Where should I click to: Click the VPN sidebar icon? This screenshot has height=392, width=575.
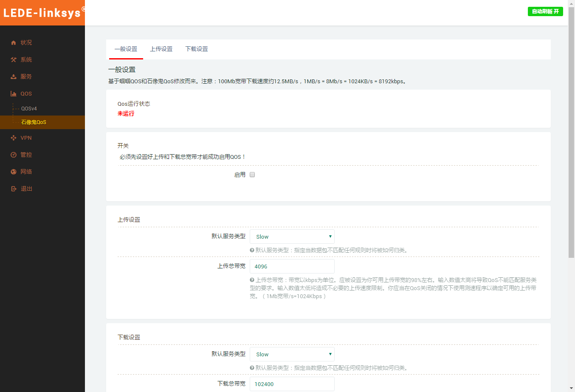tap(14, 138)
